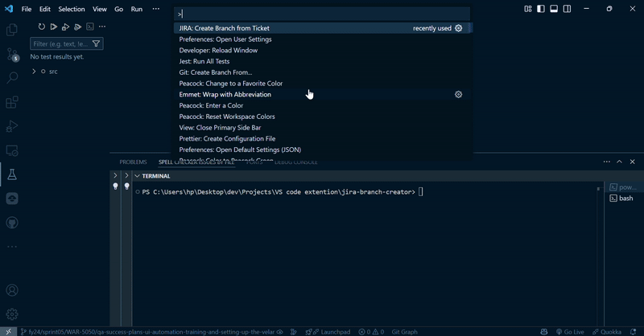644x336 pixels.
Task: Click the Run All Tests play icon
Action: coord(54,27)
